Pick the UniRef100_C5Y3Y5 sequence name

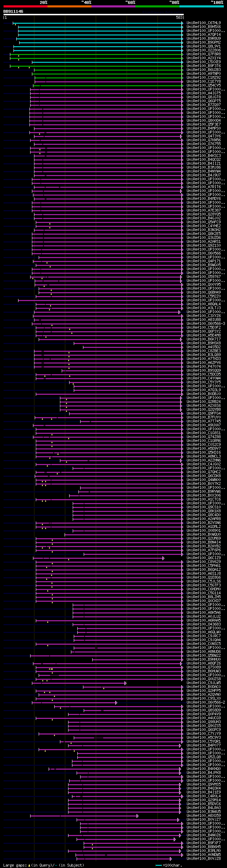[x=204, y=382]
